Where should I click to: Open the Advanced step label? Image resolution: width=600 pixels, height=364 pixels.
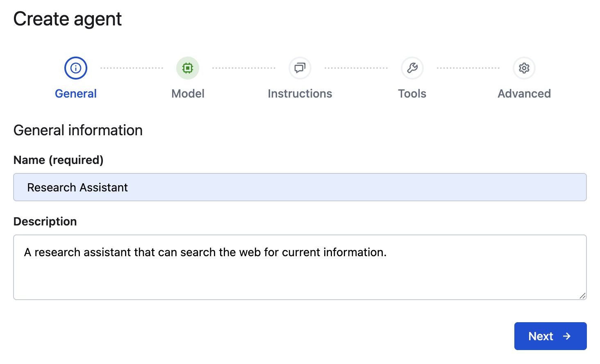click(x=524, y=93)
